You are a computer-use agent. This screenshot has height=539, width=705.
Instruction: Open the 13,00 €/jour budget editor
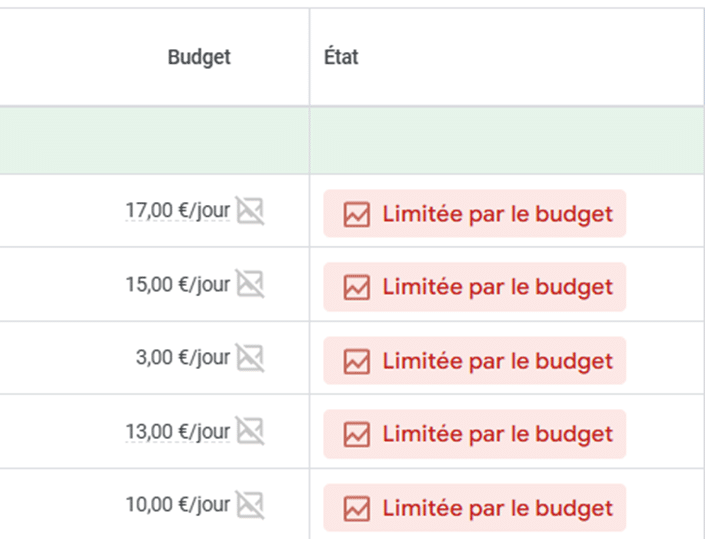coord(177,432)
